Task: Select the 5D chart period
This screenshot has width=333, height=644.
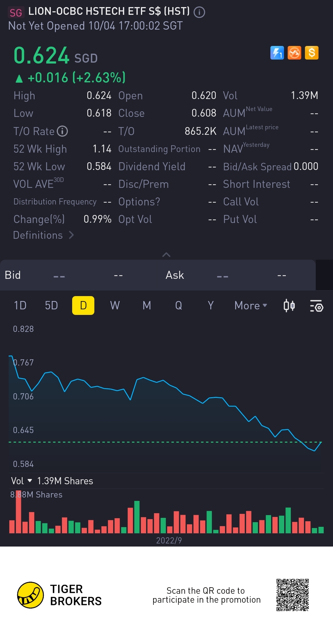Action: tap(51, 306)
